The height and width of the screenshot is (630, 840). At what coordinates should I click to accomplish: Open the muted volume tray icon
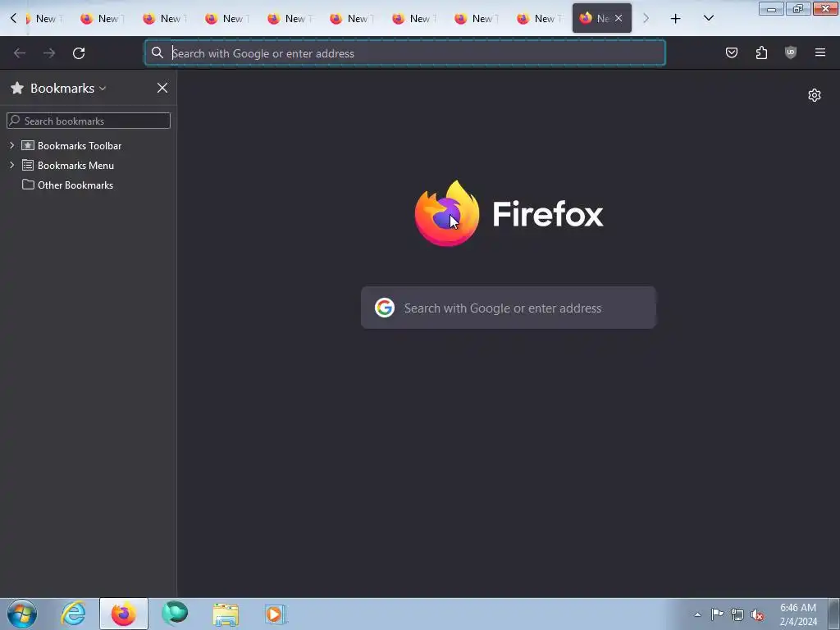(x=757, y=614)
